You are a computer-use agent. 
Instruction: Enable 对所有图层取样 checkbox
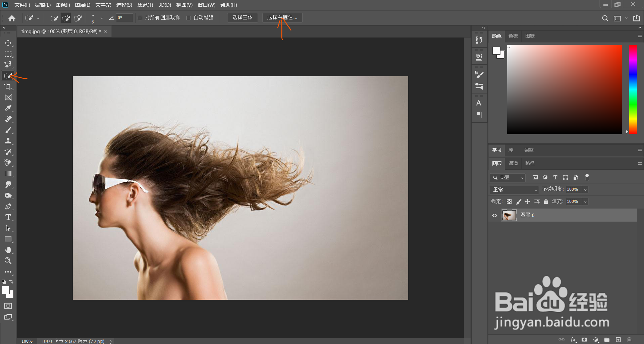click(x=140, y=18)
